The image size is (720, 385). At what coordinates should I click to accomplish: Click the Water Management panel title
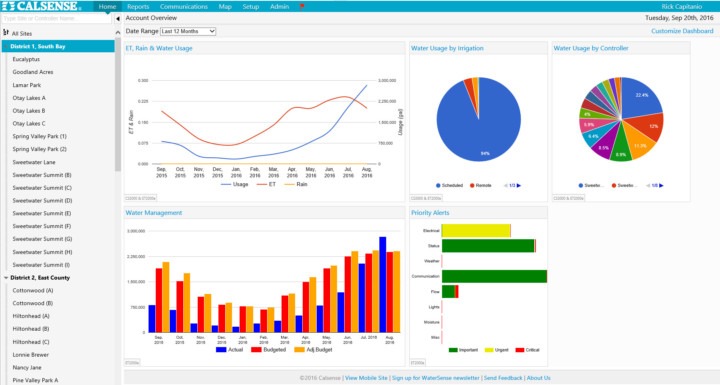(x=154, y=213)
